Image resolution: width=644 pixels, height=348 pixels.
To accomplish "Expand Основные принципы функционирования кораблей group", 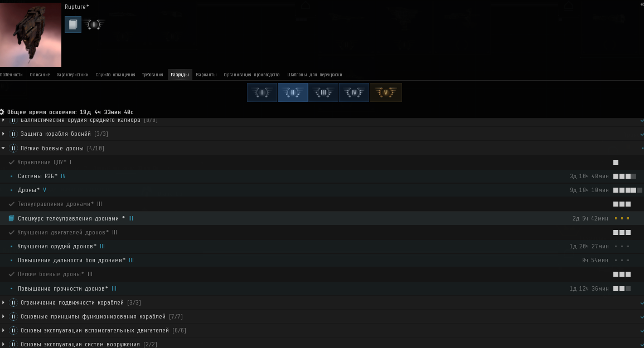I will (x=3, y=316).
